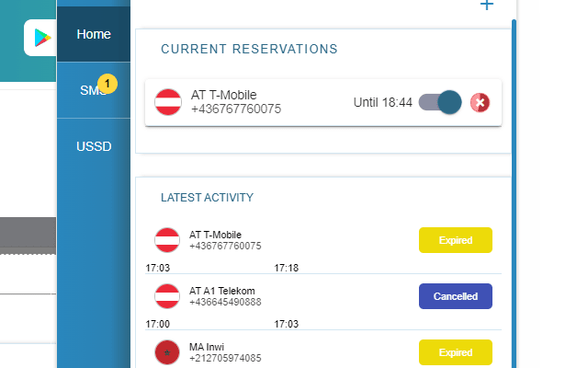The height and width of the screenshot is (368, 588).
Task: Click the Expired badge for MA Inwi
Action: pos(455,352)
